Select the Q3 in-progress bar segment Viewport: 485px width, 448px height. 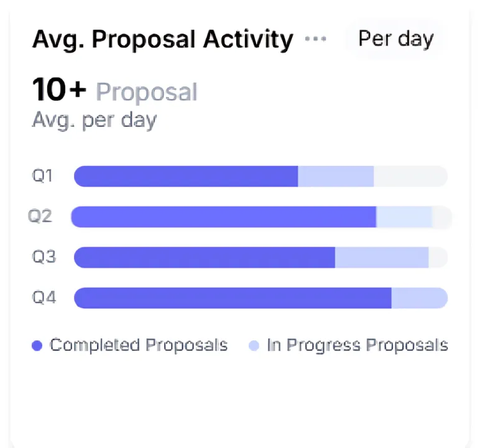(382, 258)
